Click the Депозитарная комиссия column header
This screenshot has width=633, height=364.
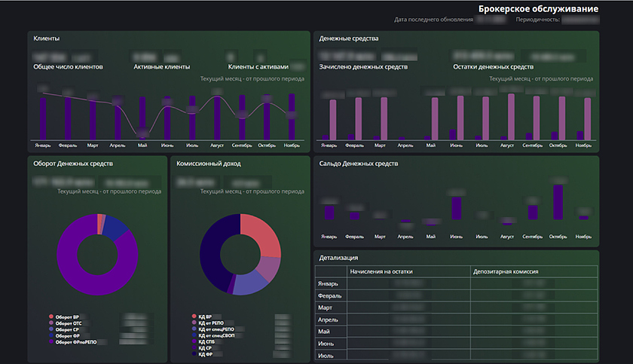(505, 271)
